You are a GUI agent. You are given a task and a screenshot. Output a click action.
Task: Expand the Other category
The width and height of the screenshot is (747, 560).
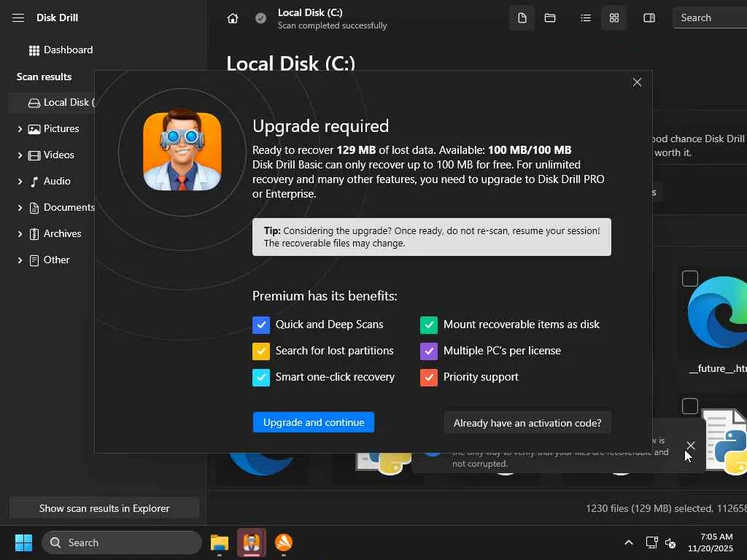(x=20, y=260)
